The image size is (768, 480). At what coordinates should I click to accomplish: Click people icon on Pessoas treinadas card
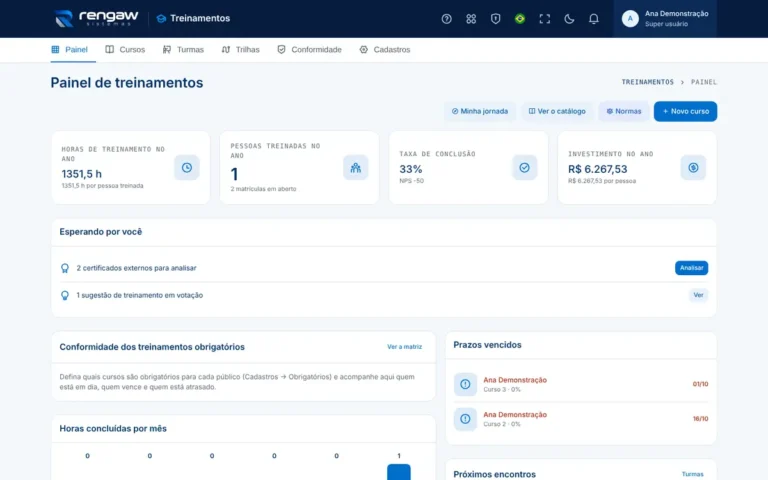[356, 168]
